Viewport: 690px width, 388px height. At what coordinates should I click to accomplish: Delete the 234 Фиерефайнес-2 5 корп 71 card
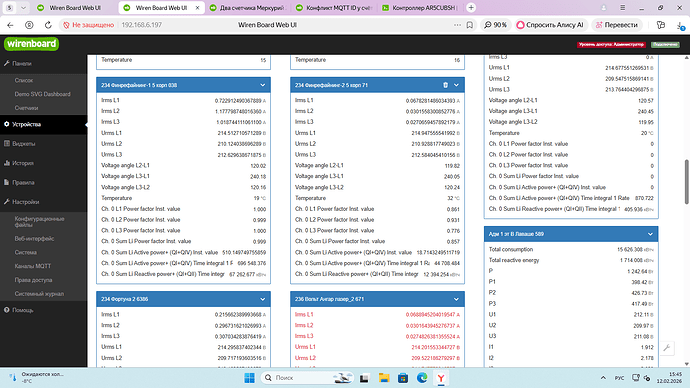(445, 85)
